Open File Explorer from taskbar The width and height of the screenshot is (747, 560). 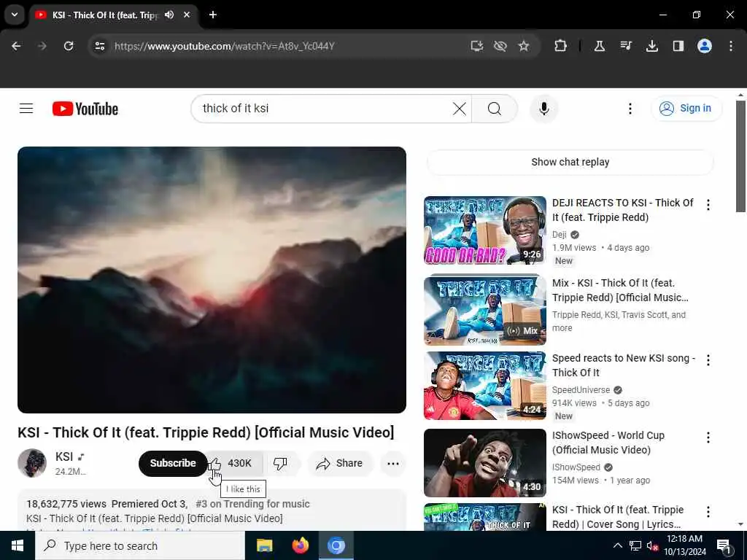coord(264,545)
